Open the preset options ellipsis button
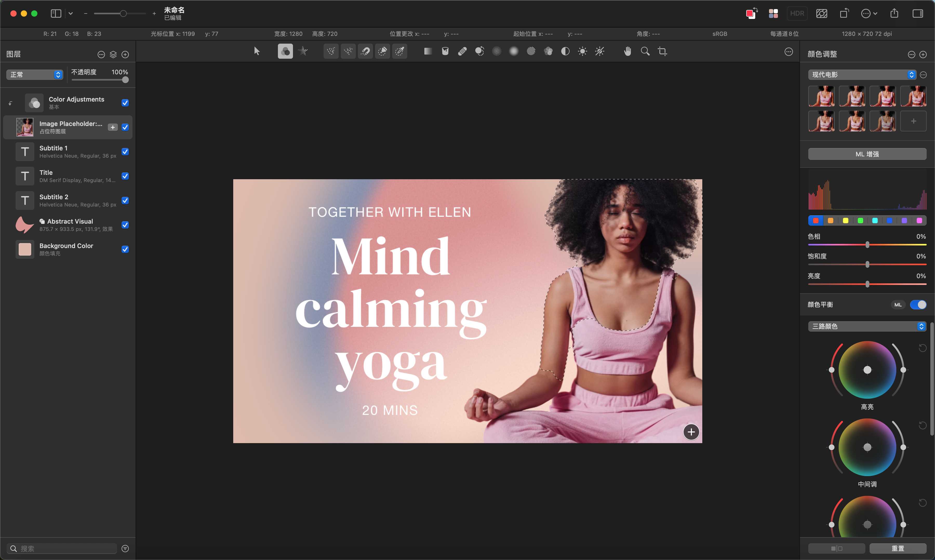935x560 pixels. click(x=923, y=75)
